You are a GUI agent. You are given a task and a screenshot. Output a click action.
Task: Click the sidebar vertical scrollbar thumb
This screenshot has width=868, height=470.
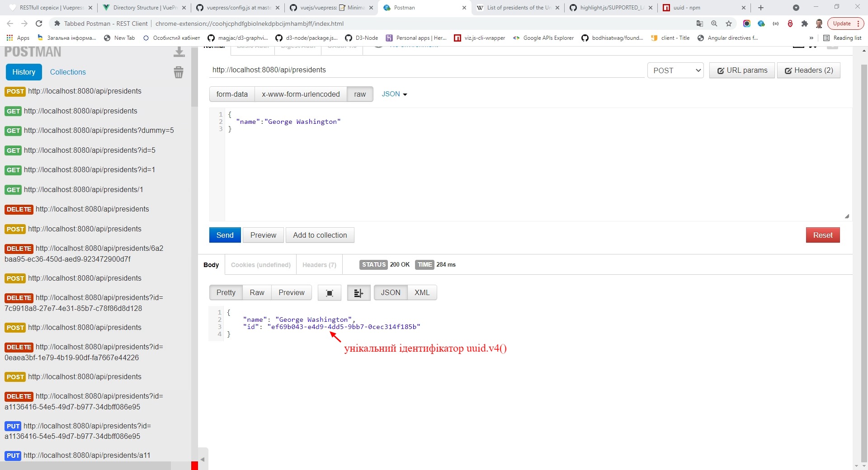(194, 77)
